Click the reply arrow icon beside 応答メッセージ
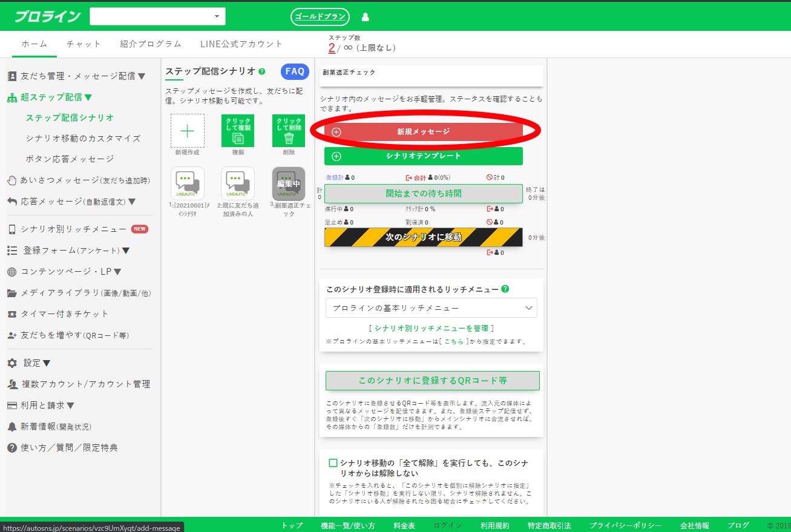Viewport: 791px width, 532px height. [x=12, y=202]
